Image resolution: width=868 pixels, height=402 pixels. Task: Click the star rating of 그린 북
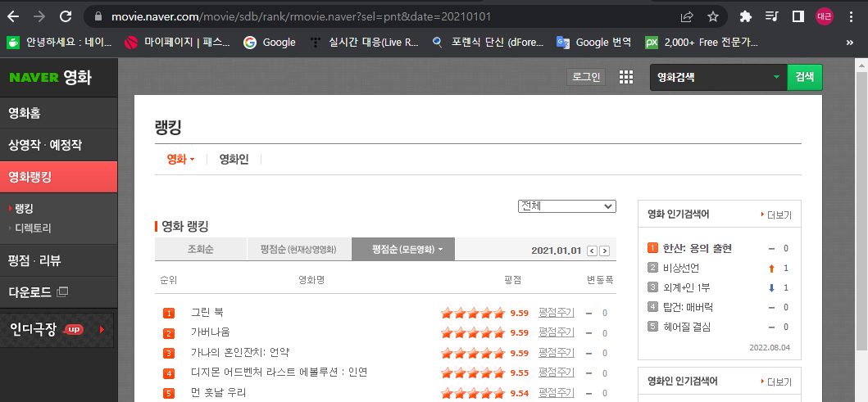(473, 313)
